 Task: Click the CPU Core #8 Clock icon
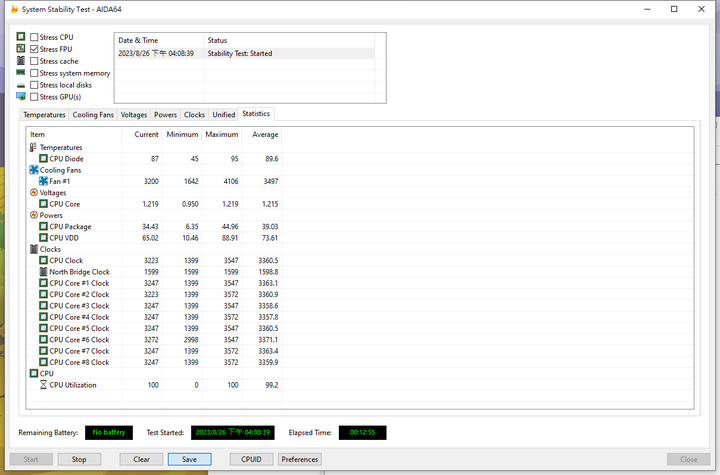pos(43,362)
